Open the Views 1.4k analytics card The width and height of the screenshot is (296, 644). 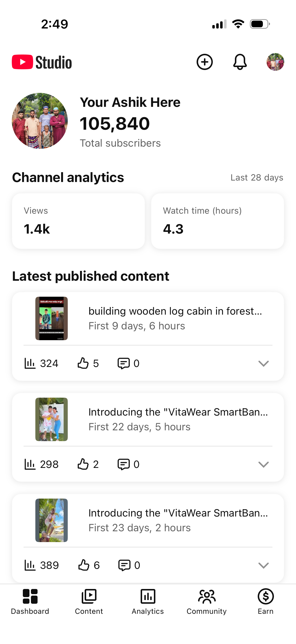tap(79, 221)
